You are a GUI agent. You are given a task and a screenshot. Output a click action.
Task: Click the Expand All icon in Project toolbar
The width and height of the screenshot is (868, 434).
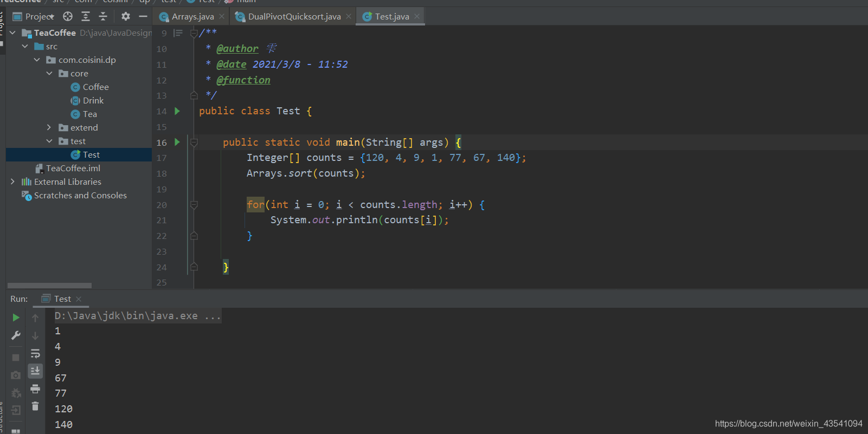(x=86, y=16)
